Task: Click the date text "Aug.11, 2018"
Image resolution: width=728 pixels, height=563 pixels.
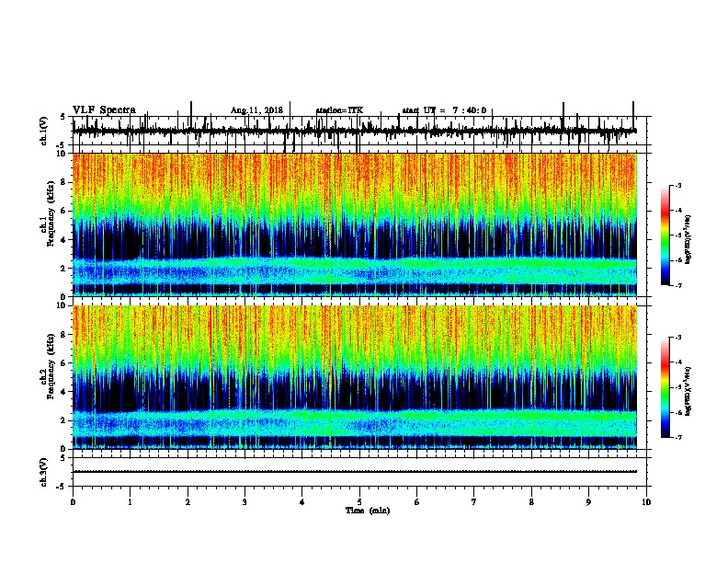Action: [x=256, y=110]
